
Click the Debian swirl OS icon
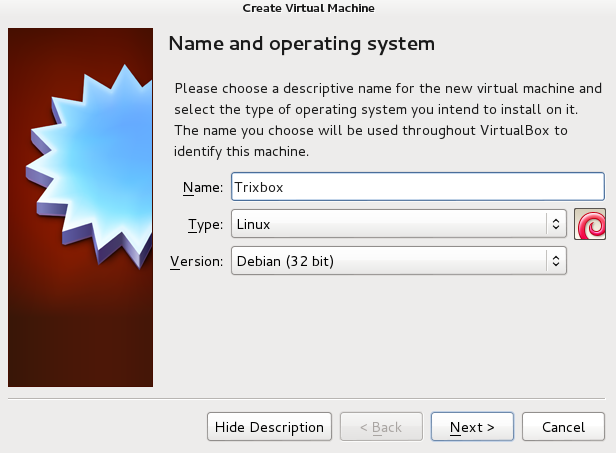pos(590,224)
